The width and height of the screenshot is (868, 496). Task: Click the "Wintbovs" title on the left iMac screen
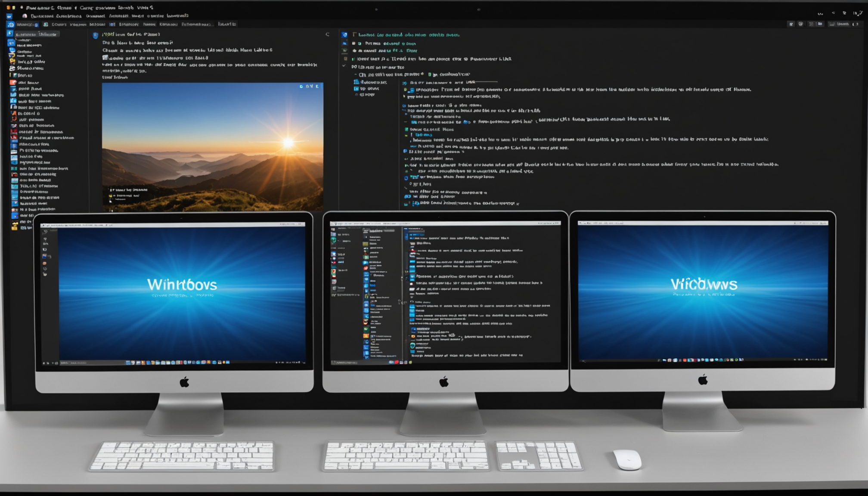click(182, 285)
